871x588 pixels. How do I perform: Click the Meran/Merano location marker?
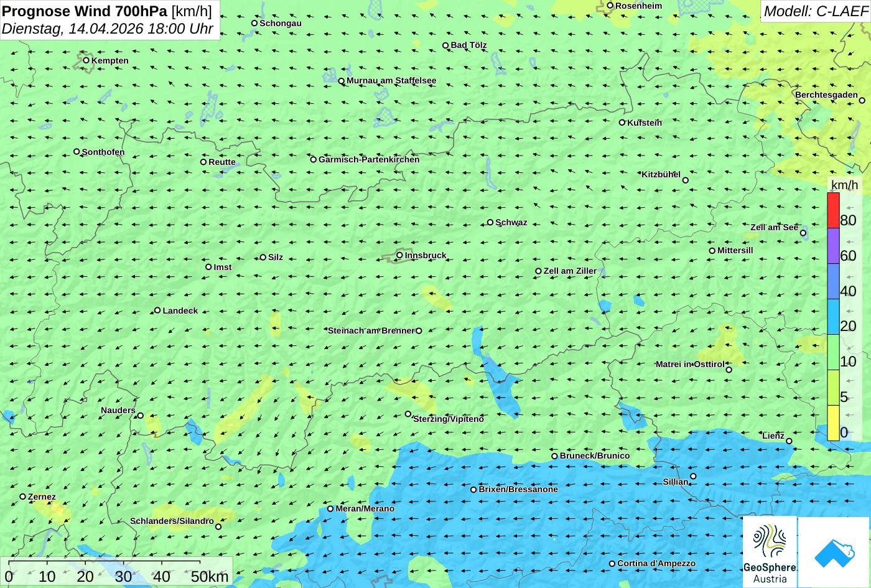(x=330, y=509)
